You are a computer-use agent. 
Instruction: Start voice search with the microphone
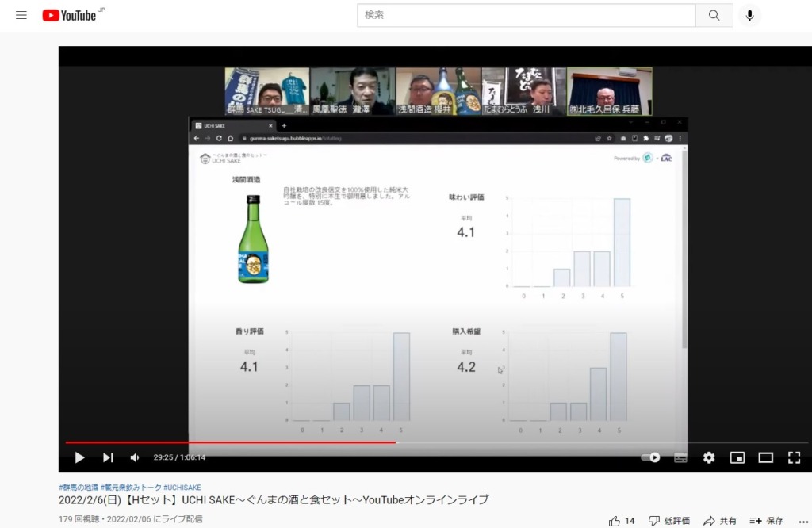(x=749, y=15)
